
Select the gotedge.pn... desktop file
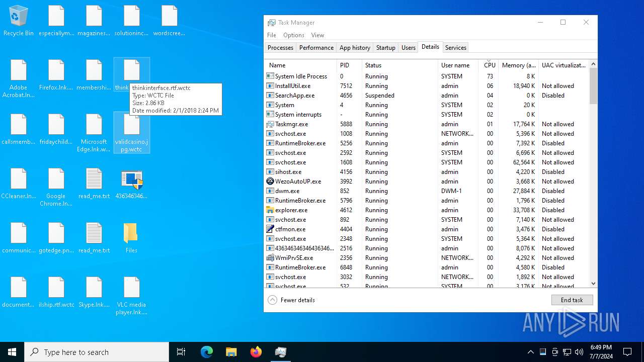tap(56, 238)
